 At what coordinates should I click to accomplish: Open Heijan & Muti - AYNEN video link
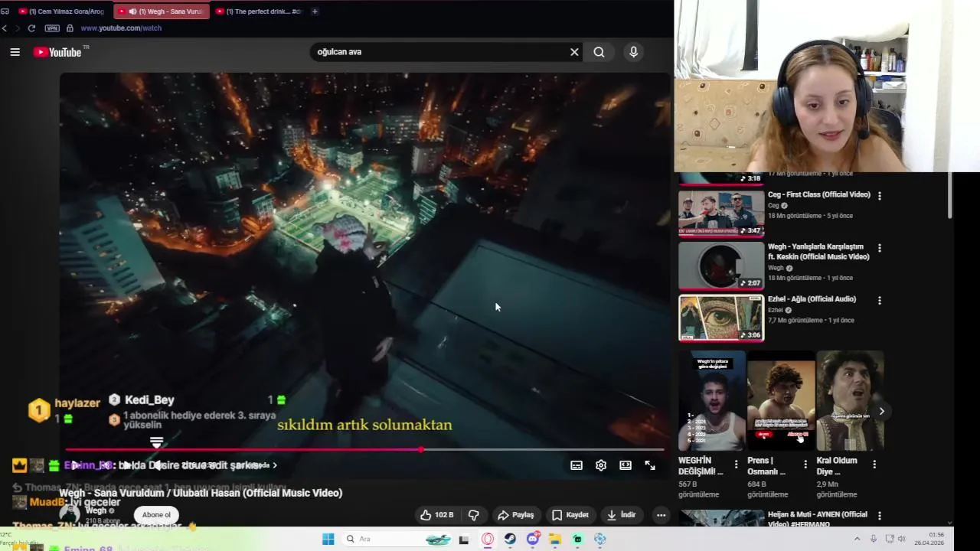(x=818, y=519)
